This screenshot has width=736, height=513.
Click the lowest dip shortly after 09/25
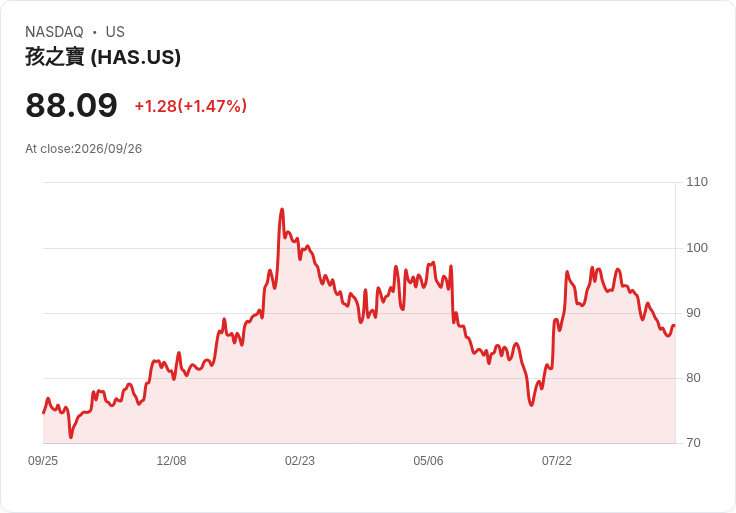click(71, 437)
